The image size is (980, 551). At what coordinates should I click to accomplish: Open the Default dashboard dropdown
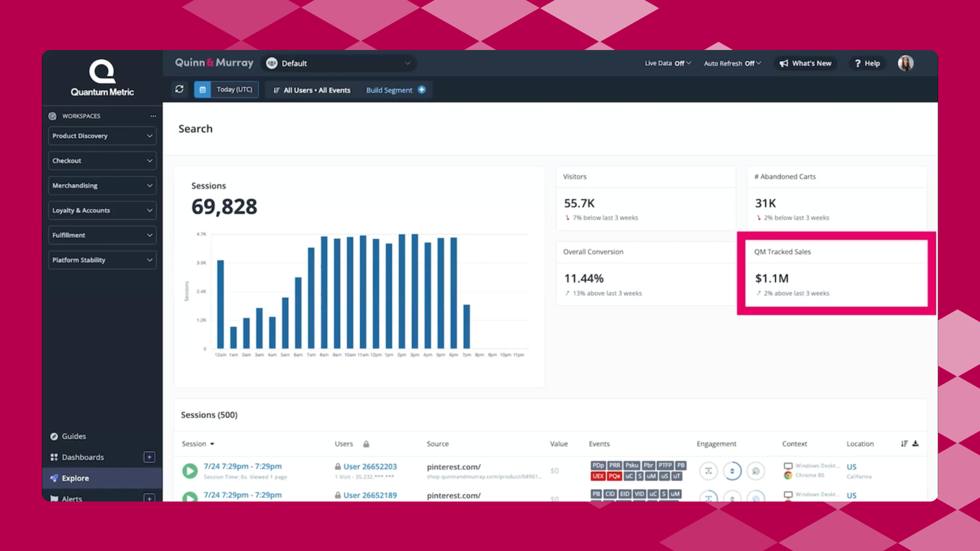pyautogui.click(x=339, y=63)
